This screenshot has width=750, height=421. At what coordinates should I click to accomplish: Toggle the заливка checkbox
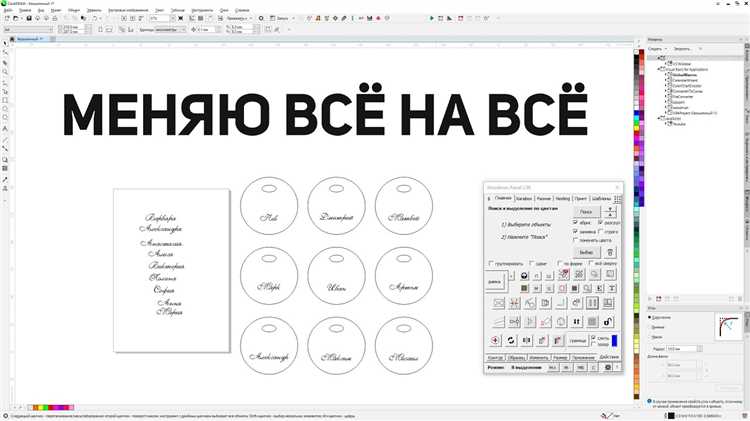(575, 232)
